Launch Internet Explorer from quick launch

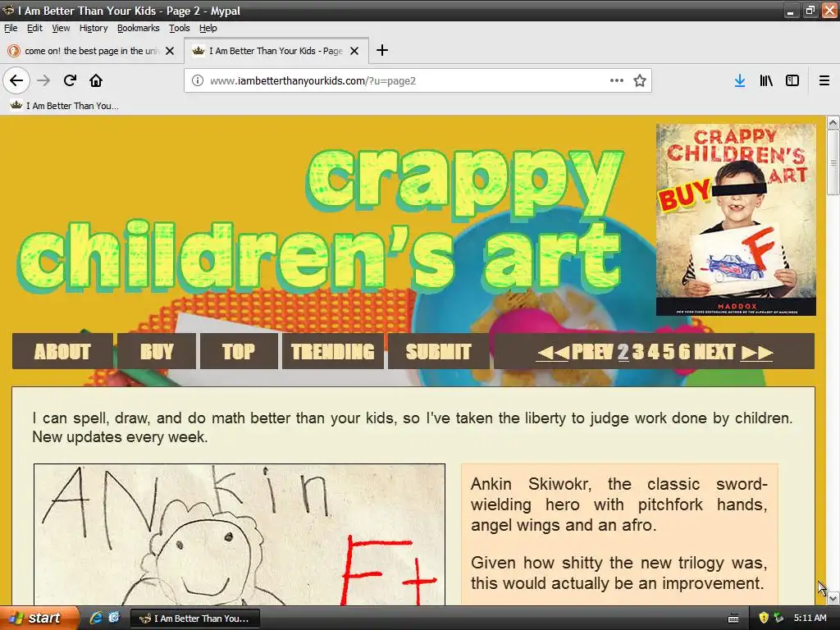pos(97,618)
